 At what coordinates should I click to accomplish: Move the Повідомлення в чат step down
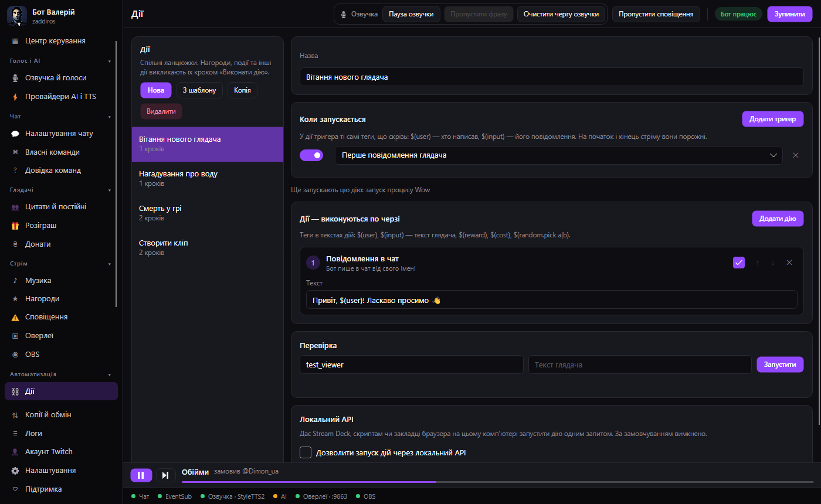pyautogui.click(x=773, y=263)
